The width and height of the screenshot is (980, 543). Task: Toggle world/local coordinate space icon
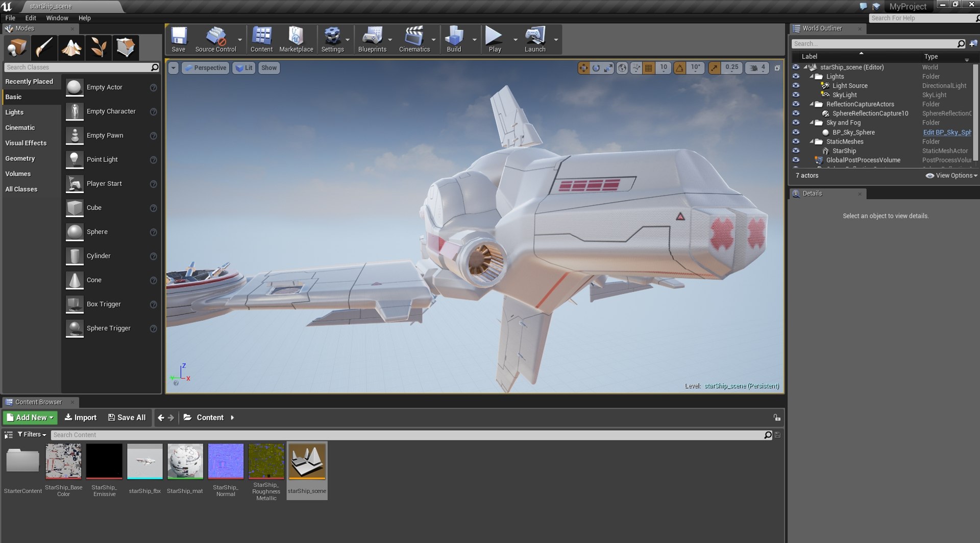click(622, 68)
